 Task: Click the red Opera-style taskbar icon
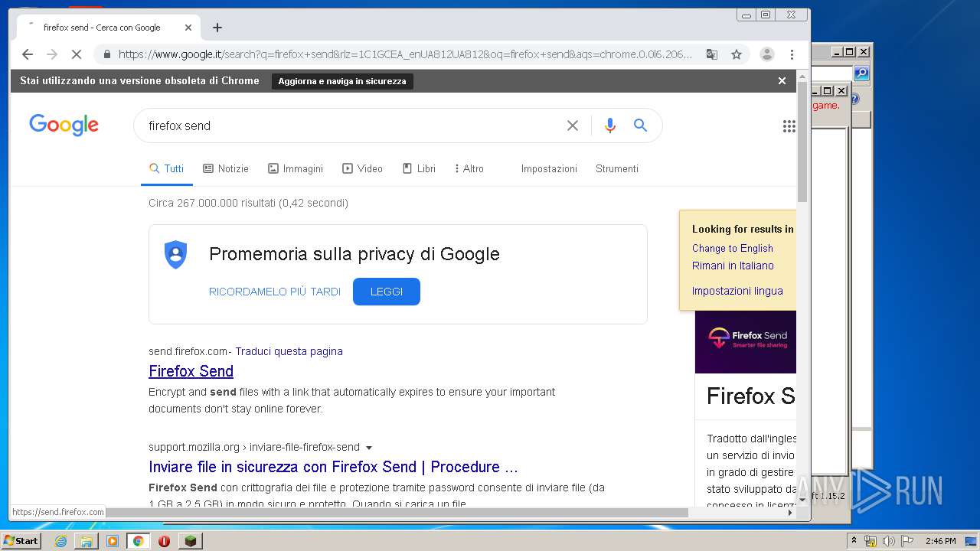click(x=164, y=541)
